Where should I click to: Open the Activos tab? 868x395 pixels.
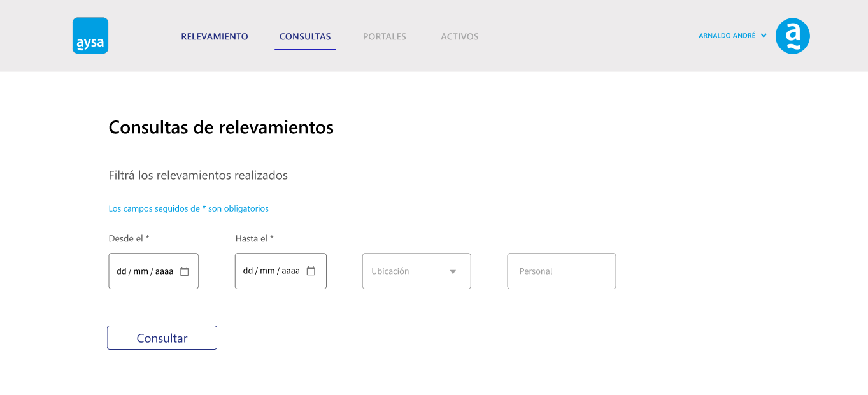click(x=460, y=37)
